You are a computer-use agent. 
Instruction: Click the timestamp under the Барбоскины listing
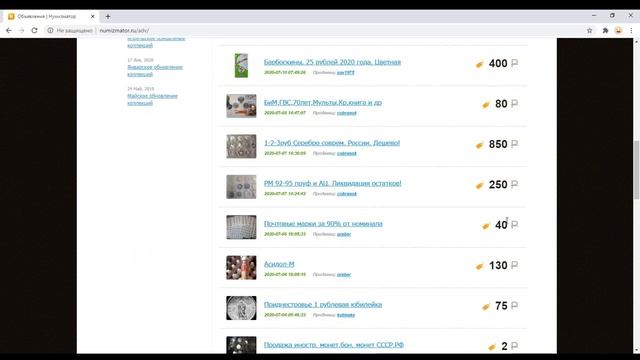pos(285,73)
